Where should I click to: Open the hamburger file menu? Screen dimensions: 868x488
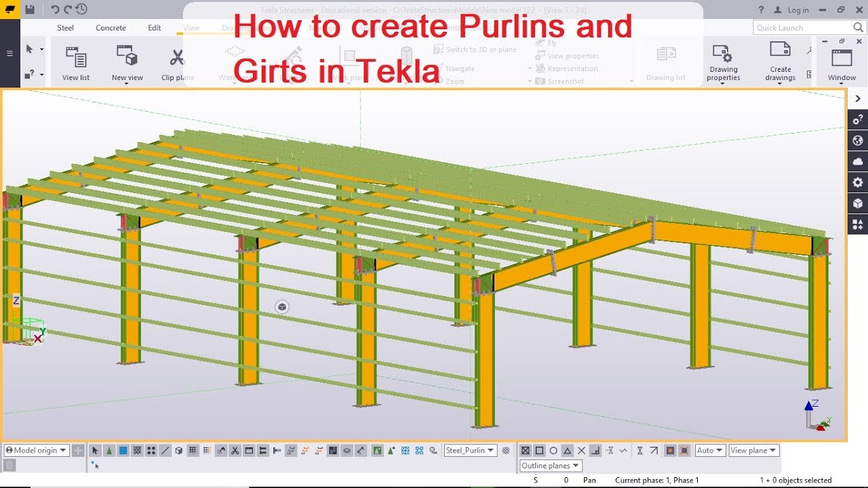tap(9, 54)
